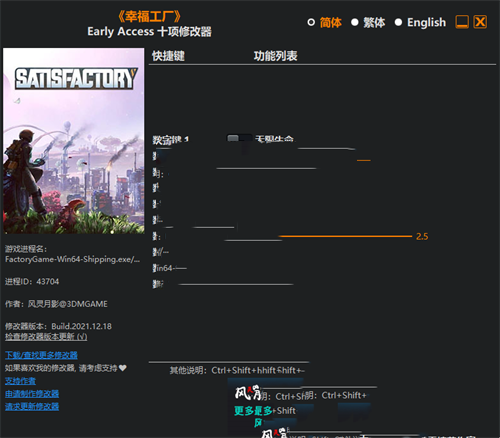Image resolution: width=500 pixels, height=438 pixels.
Task: Click the 进程ID: 43704 text
Action: (x=32, y=282)
